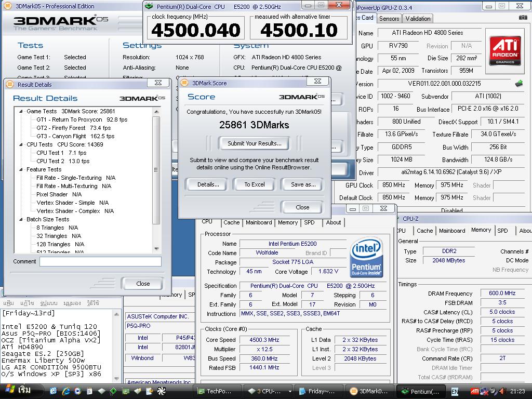This screenshot has width=532, height=399.
Task: Click the Result Details scrollbar up arrow
Action: click(x=156, y=111)
